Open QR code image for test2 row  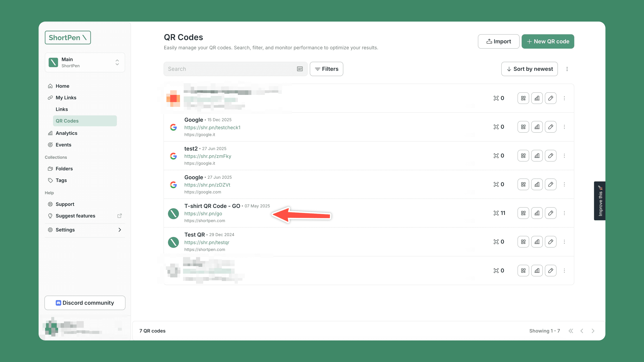point(523,156)
